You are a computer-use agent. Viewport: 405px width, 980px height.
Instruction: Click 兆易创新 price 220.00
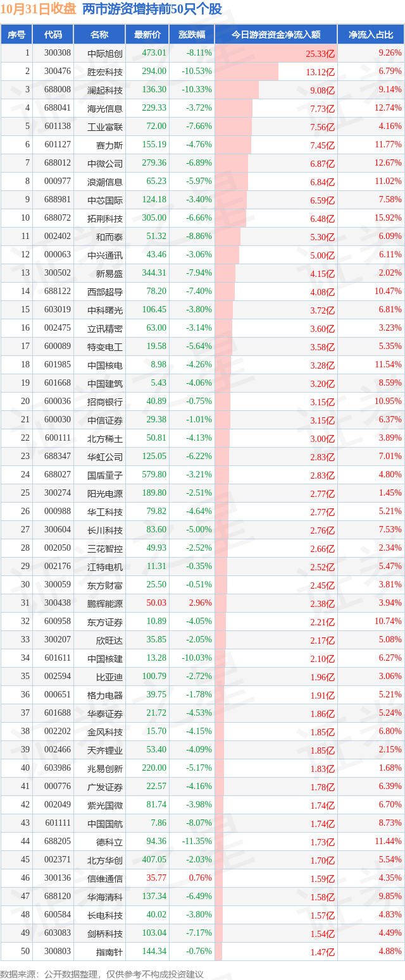click(154, 769)
